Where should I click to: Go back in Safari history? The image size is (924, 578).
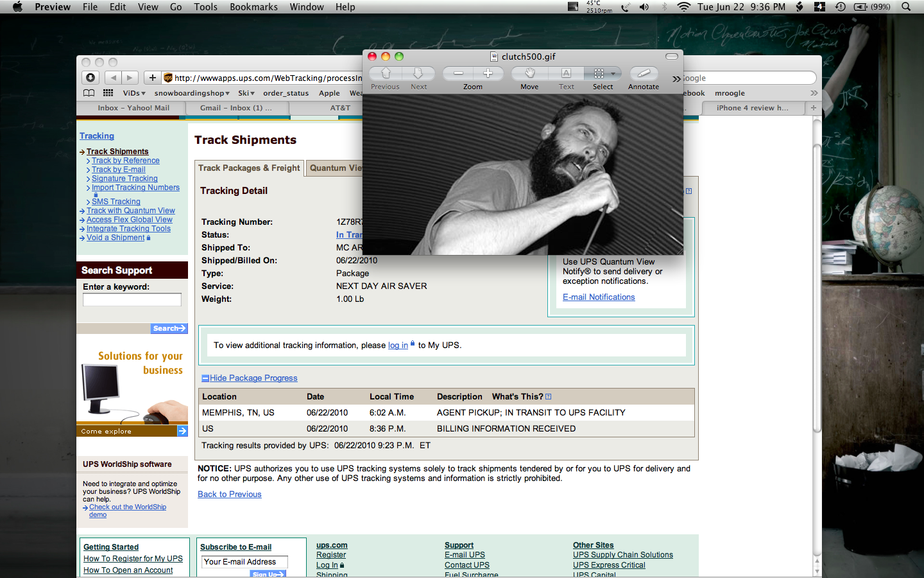pos(114,78)
